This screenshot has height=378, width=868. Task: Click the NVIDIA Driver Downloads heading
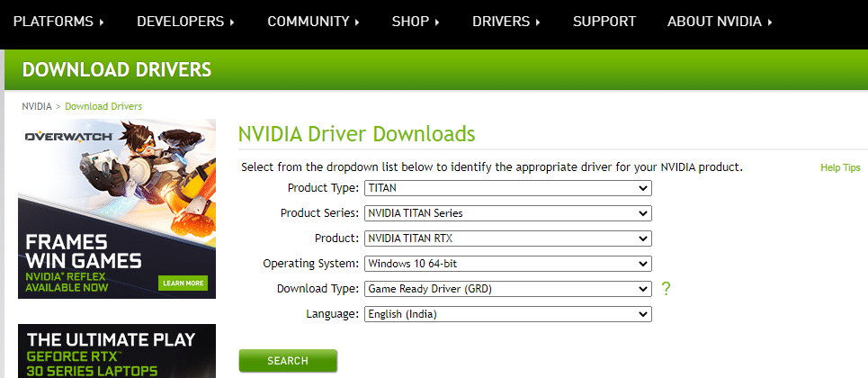click(357, 134)
